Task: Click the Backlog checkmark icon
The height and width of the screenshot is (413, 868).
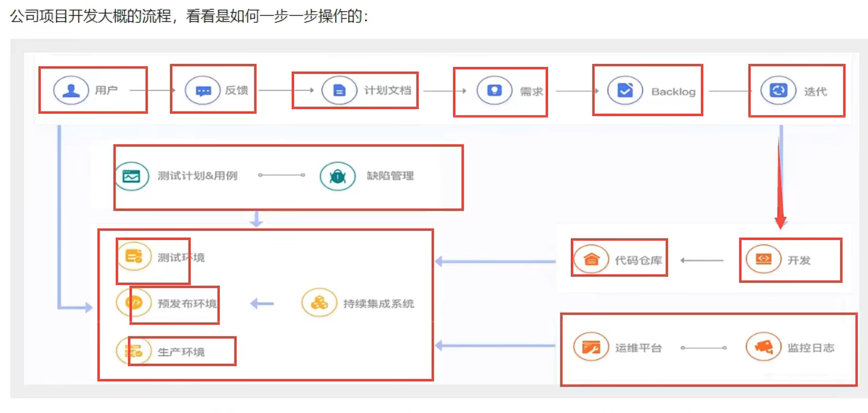Action: coord(625,90)
